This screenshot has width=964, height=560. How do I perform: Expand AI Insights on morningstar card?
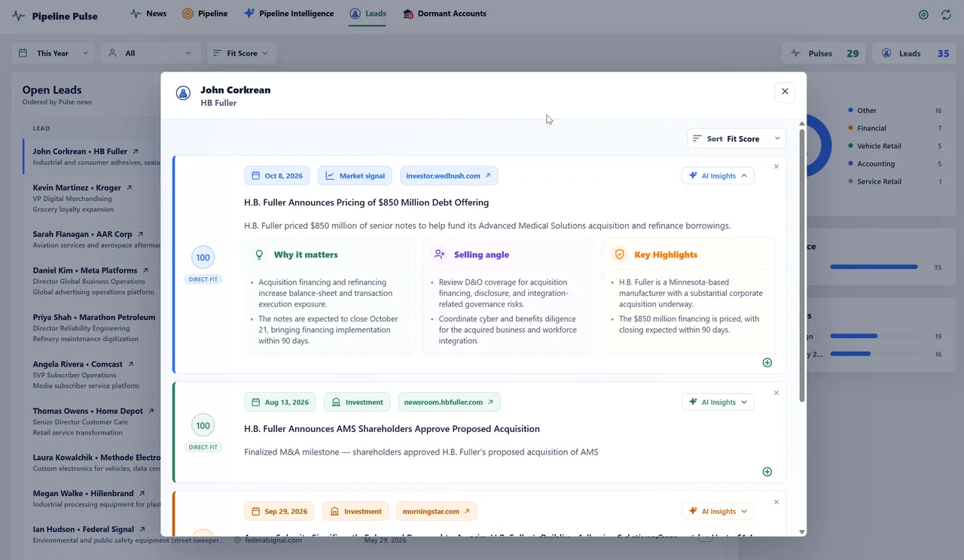(718, 511)
